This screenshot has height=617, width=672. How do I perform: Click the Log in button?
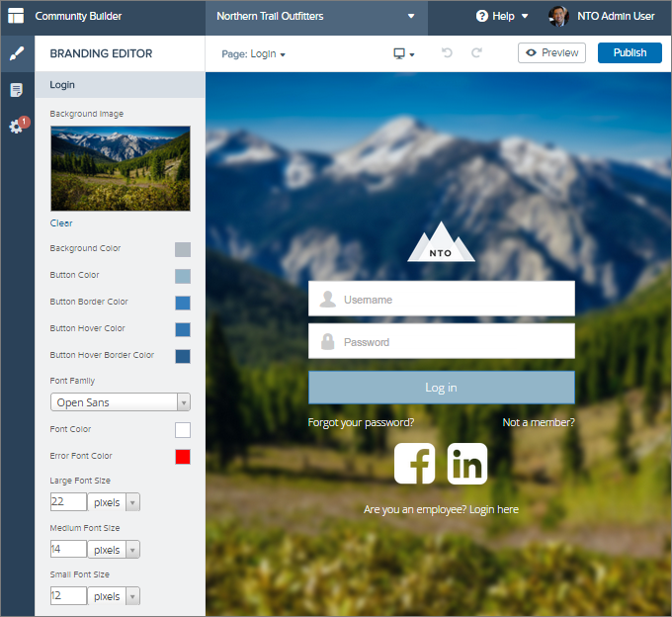[x=442, y=388]
